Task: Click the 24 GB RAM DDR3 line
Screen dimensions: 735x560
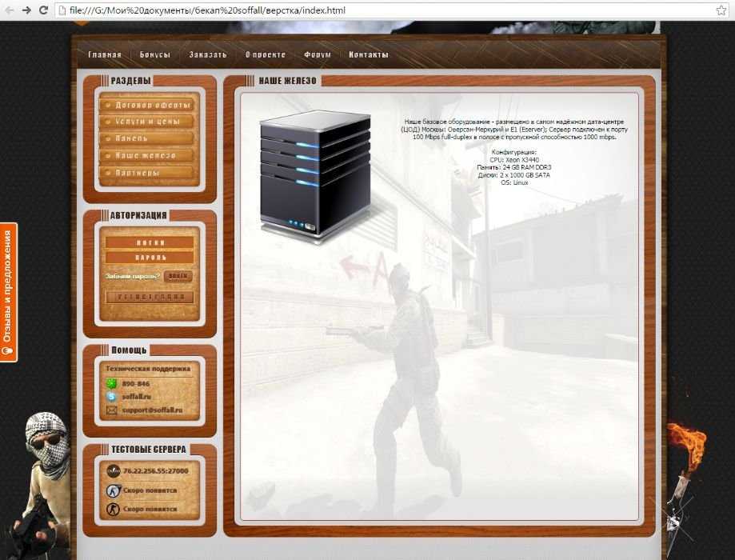Action: tap(513, 167)
